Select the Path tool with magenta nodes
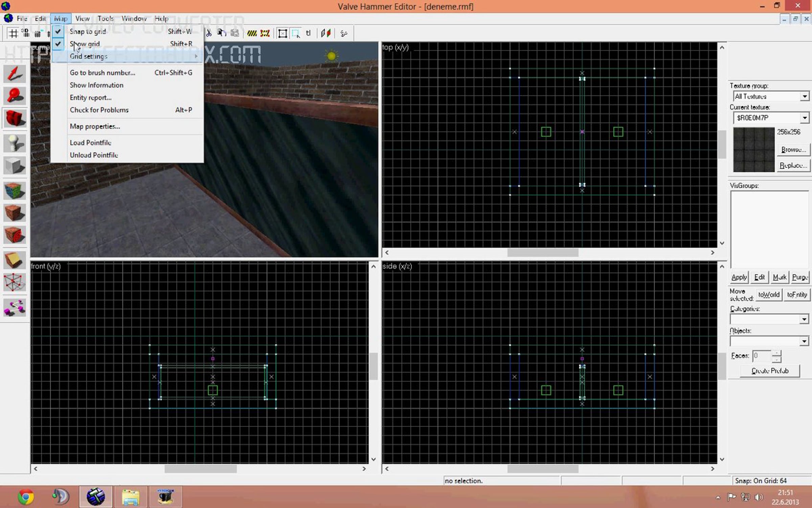 [15, 308]
